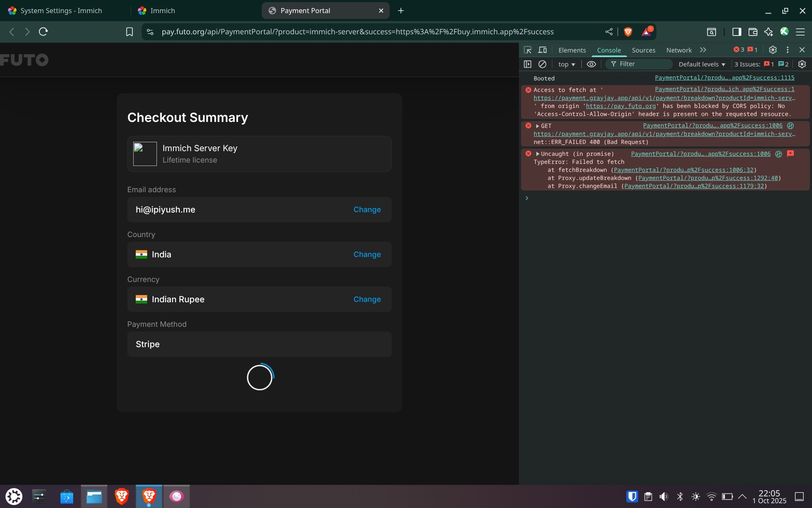Open the console settings gear icon
Image resolution: width=812 pixels, height=508 pixels.
(x=802, y=64)
